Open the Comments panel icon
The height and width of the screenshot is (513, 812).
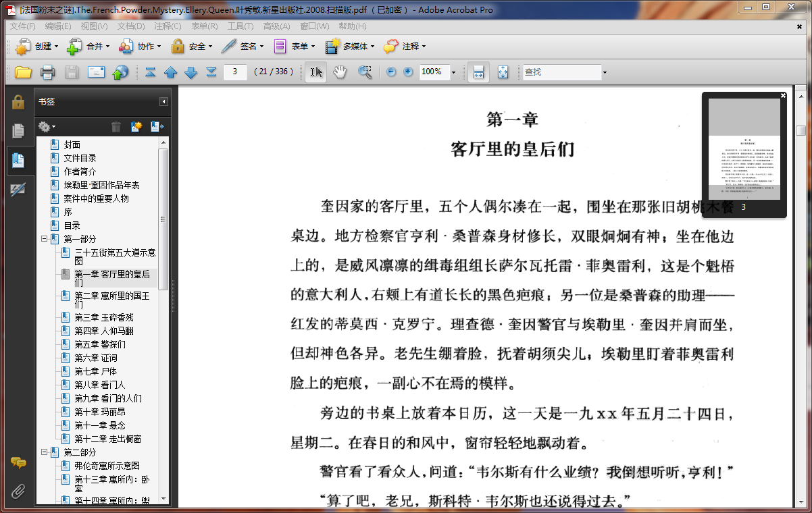pyautogui.click(x=18, y=463)
